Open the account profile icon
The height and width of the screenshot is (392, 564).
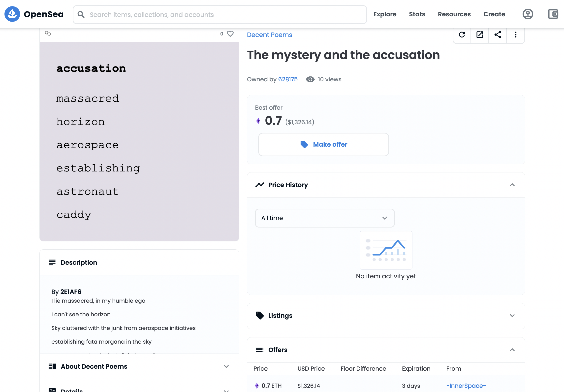528,14
